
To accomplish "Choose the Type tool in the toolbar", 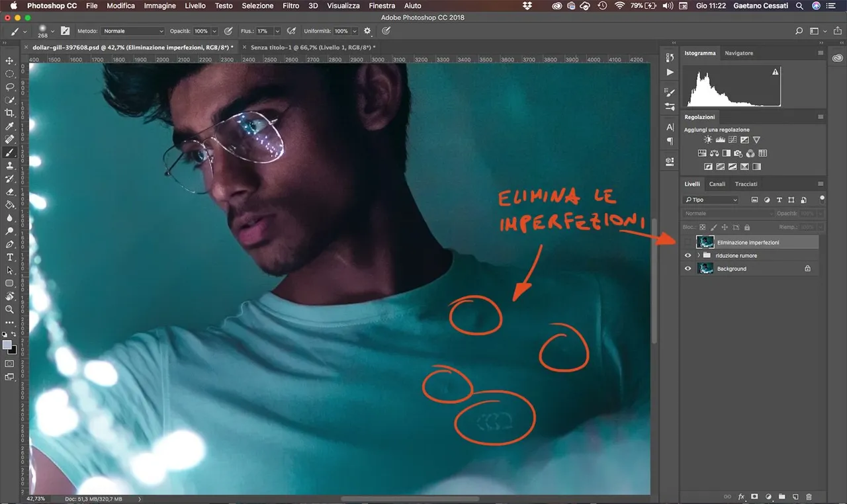I will 10,257.
